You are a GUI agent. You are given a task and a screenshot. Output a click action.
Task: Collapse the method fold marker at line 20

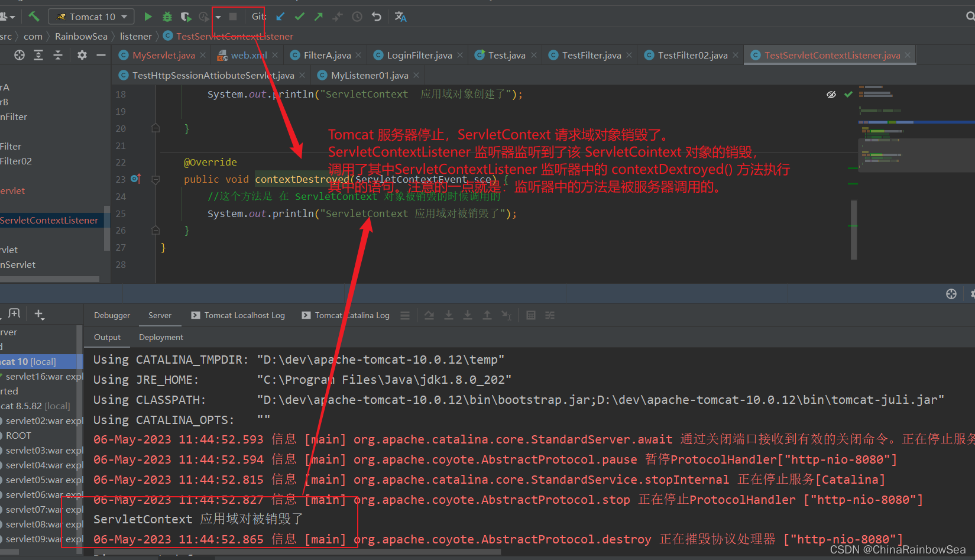pos(156,128)
